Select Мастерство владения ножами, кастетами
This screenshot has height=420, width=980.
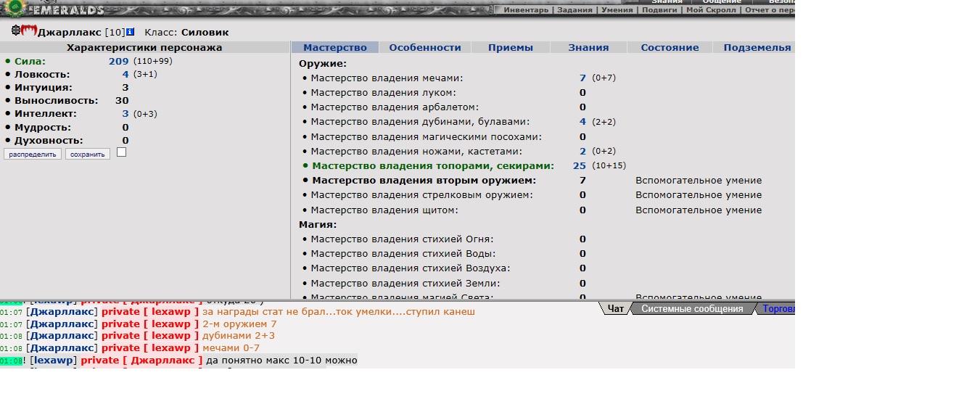418,151
